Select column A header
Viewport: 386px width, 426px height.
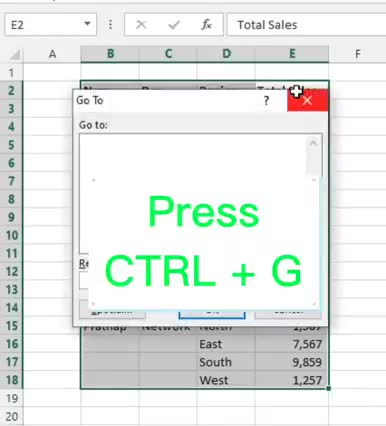[x=52, y=54]
